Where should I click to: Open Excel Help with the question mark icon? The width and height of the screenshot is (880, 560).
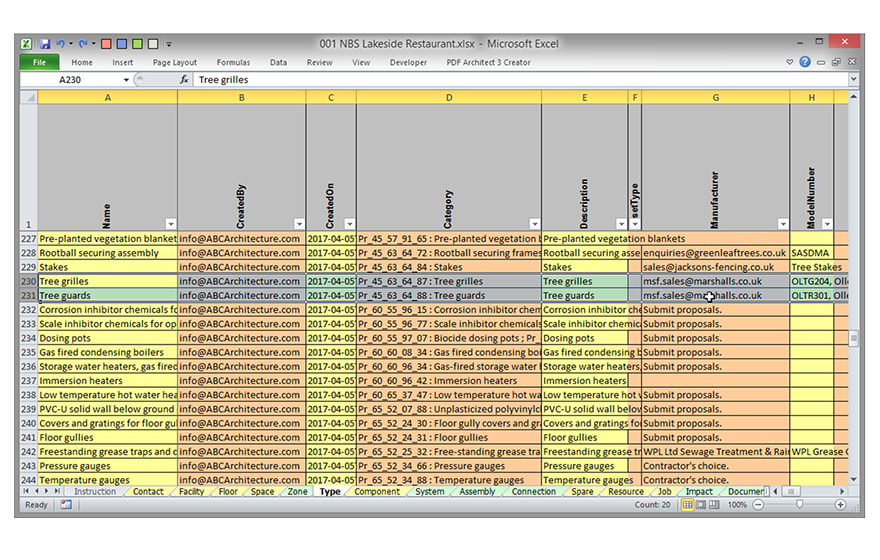(805, 62)
